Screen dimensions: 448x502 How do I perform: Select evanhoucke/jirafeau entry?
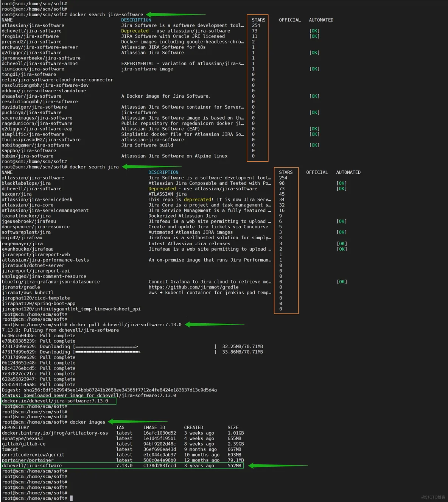pyautogui.click(x=27, y=249)
